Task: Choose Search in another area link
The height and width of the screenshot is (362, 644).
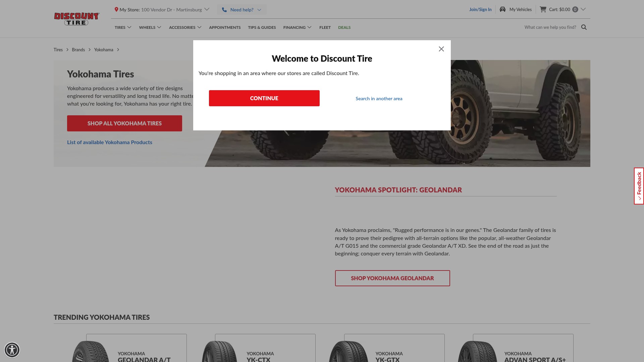Action: tap(379, 99)
